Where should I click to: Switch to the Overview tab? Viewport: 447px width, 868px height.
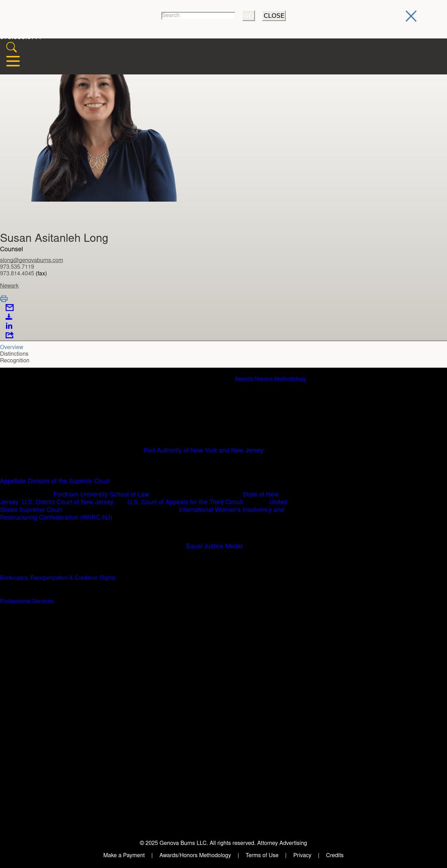pyautogui.click(x=12, y=347)
